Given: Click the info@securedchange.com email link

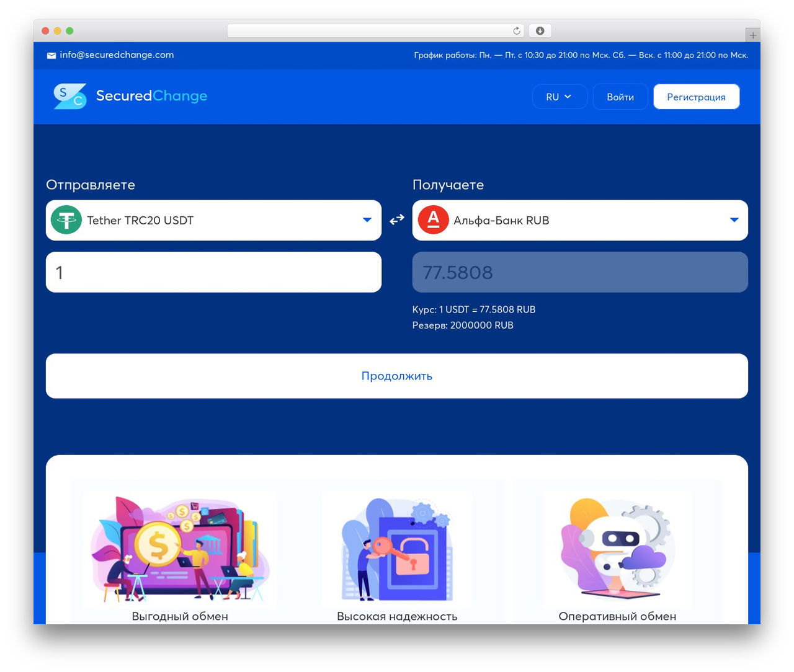Looking at the screenshot, I should tap(117, 55).
